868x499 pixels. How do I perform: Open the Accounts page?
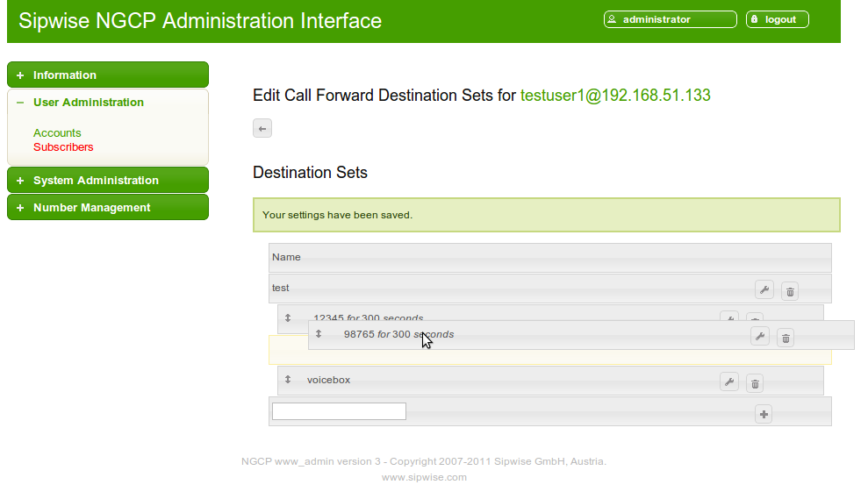57,132
